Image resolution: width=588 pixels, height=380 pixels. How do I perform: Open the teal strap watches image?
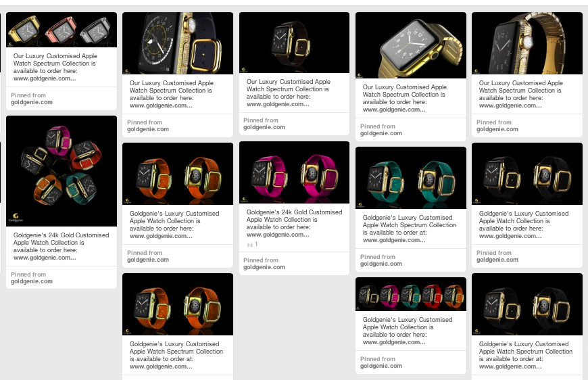pyautogui.click(x=411, y=178)
